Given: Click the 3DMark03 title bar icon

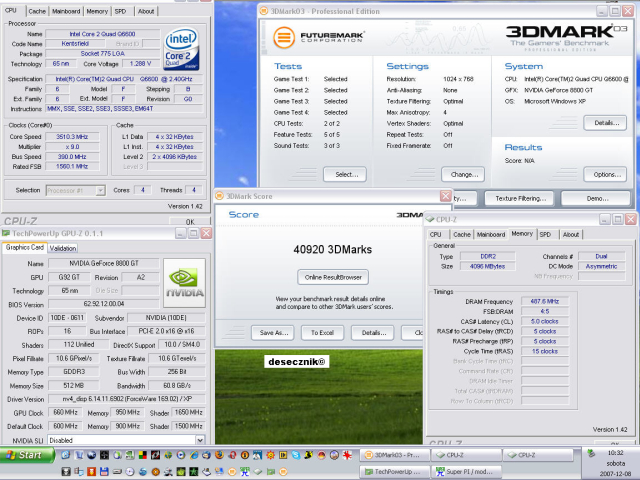Looking at the screenshot, I should click(264, 11).
